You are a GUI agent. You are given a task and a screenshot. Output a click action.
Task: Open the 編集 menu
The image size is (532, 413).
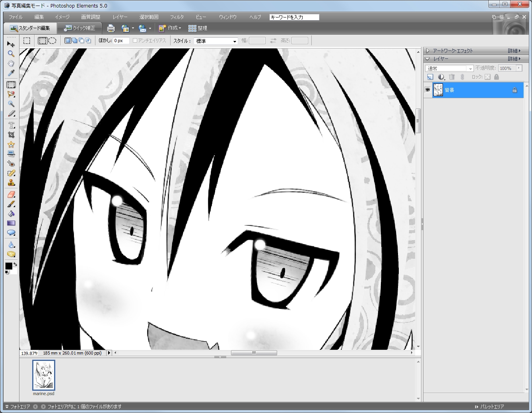(39, 17)
